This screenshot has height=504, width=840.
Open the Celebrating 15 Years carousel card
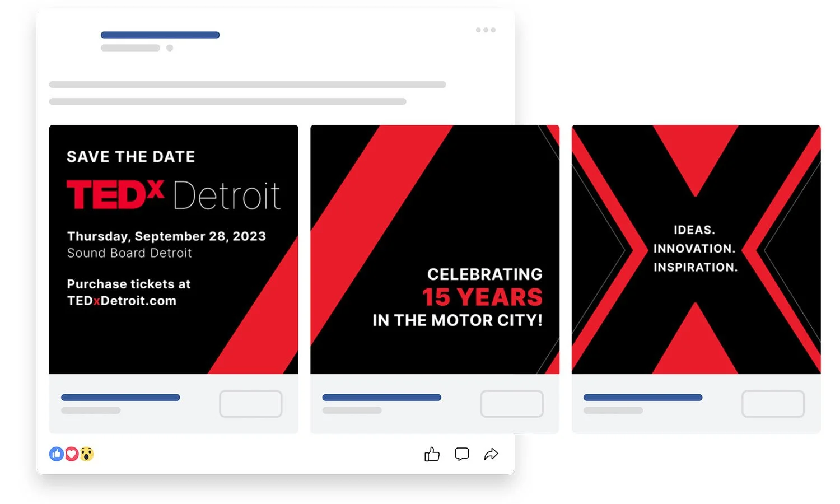[435, 249]
